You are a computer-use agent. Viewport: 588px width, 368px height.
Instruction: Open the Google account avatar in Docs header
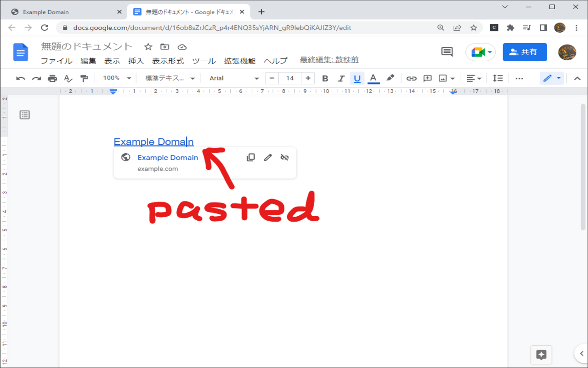tap(567, 52)
